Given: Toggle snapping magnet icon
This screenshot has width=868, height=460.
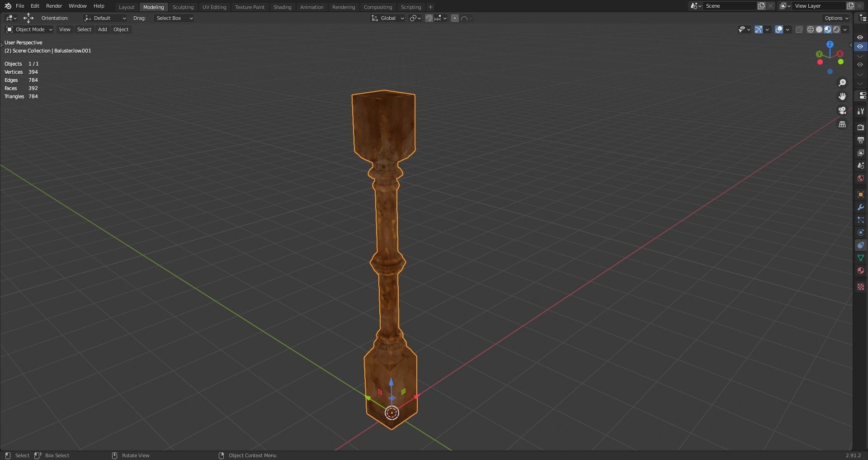Looking at the screenshot, I should point(429,18).
